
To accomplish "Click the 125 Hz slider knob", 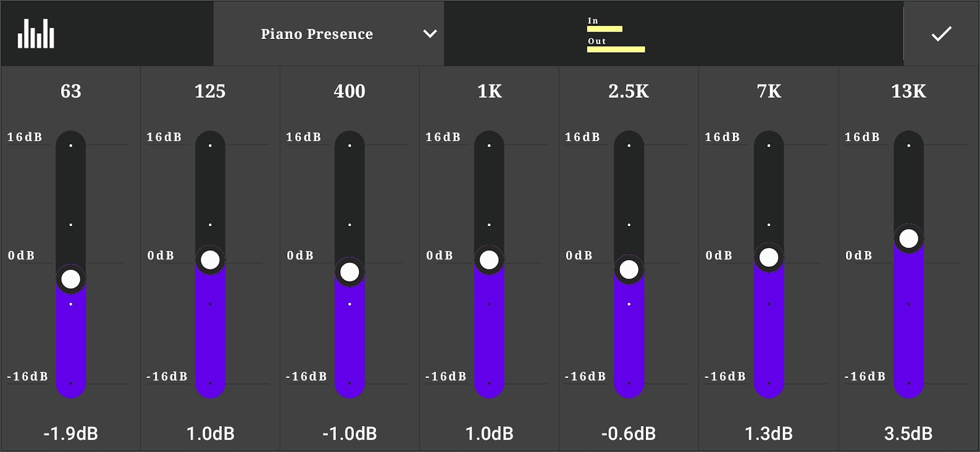I will tap(210, 260).
